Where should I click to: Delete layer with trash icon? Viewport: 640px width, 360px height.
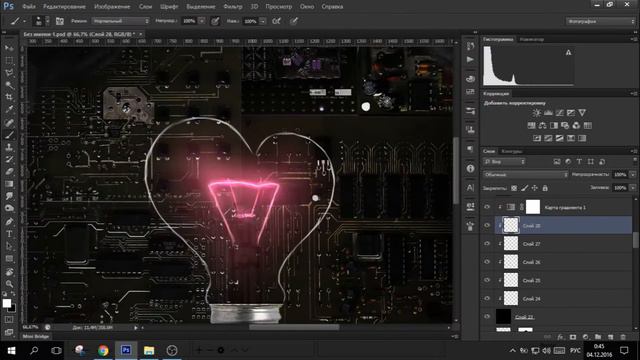[x=623, y=337]
